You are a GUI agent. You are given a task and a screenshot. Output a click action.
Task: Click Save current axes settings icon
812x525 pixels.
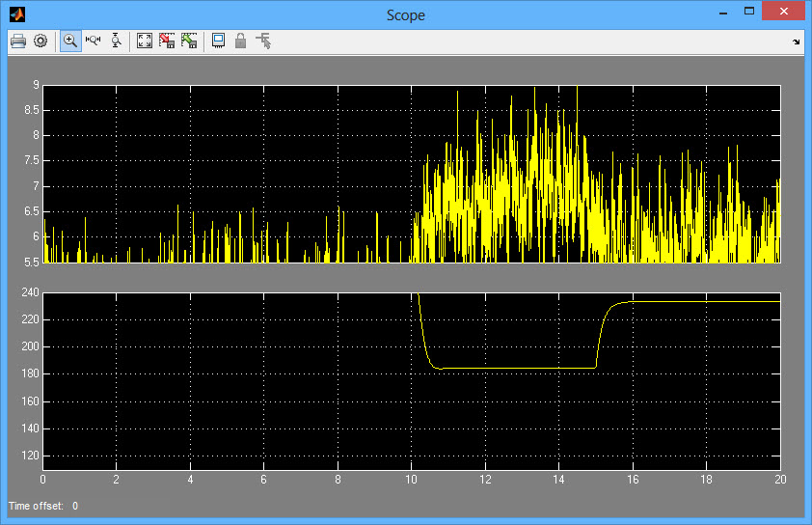click(167, 41)
